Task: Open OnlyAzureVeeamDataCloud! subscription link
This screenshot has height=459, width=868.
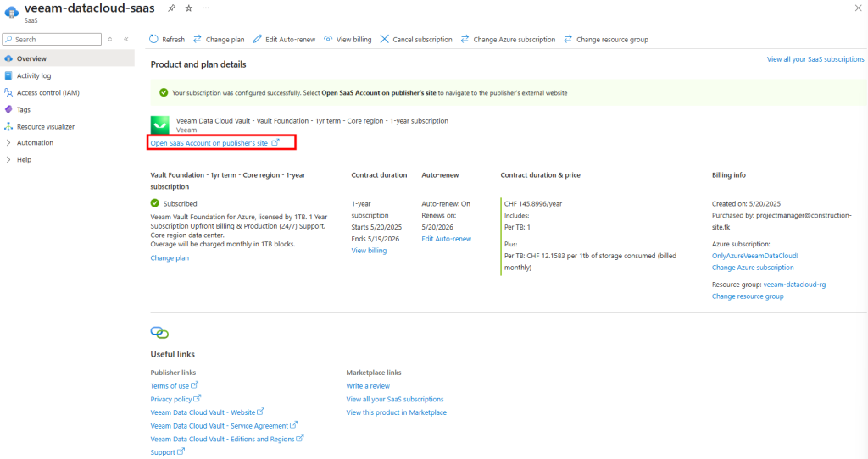Action: tap(754, 256)
